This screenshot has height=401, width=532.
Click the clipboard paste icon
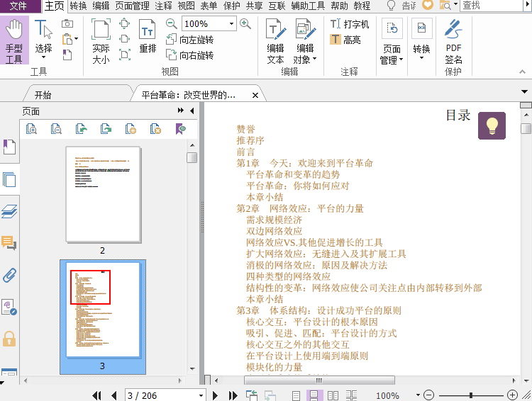coord(67,39)
